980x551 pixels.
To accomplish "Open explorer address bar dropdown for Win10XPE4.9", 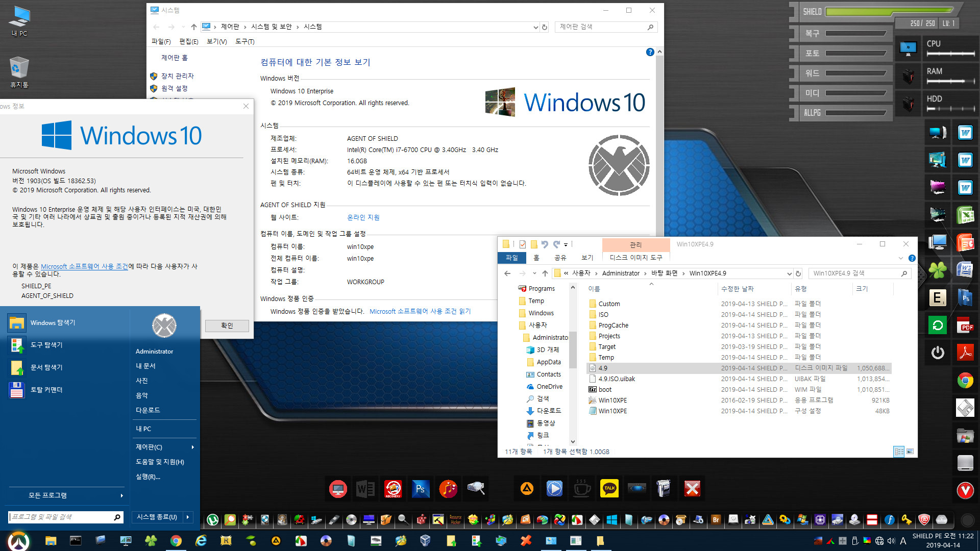I will pyautogui.click(x=789, y=273).
